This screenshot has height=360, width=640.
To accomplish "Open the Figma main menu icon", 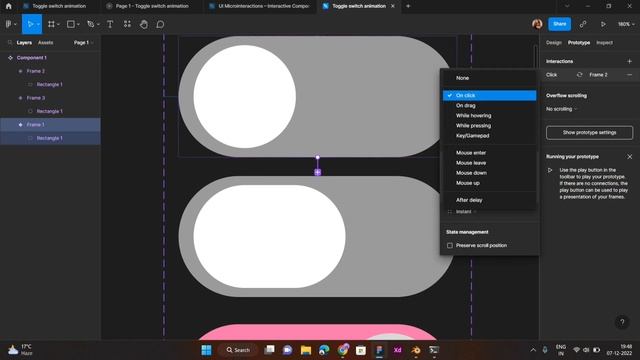I will (9, 24).
